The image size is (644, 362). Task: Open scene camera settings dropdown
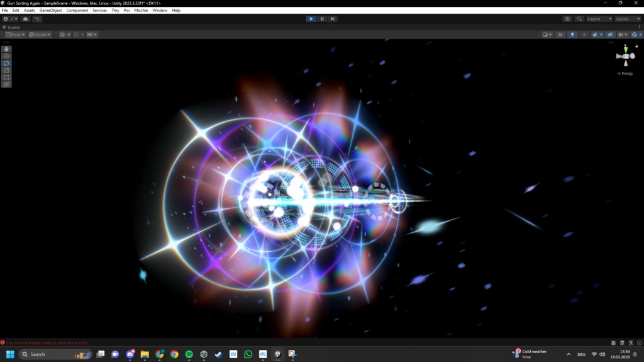click(x=623, y=35)
